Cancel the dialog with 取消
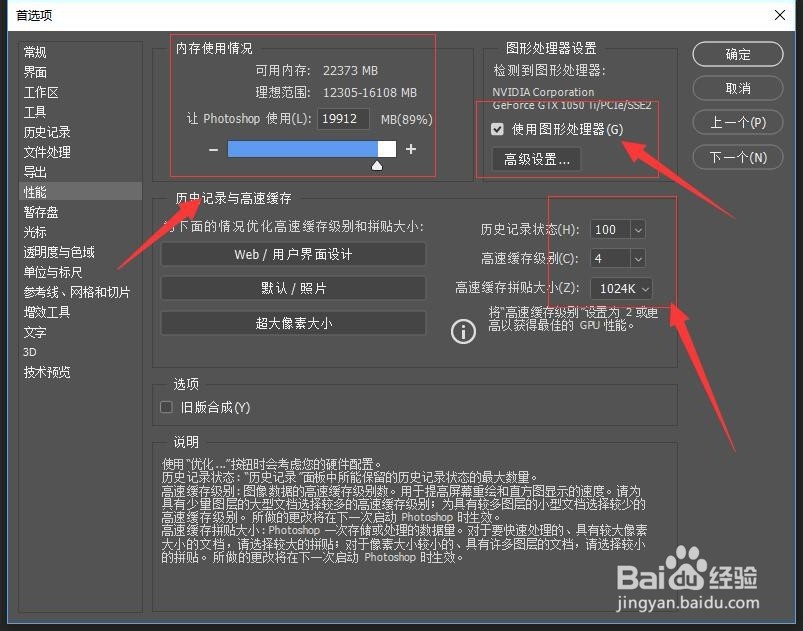This screenshot has height=631, width=803. (737, 88)
